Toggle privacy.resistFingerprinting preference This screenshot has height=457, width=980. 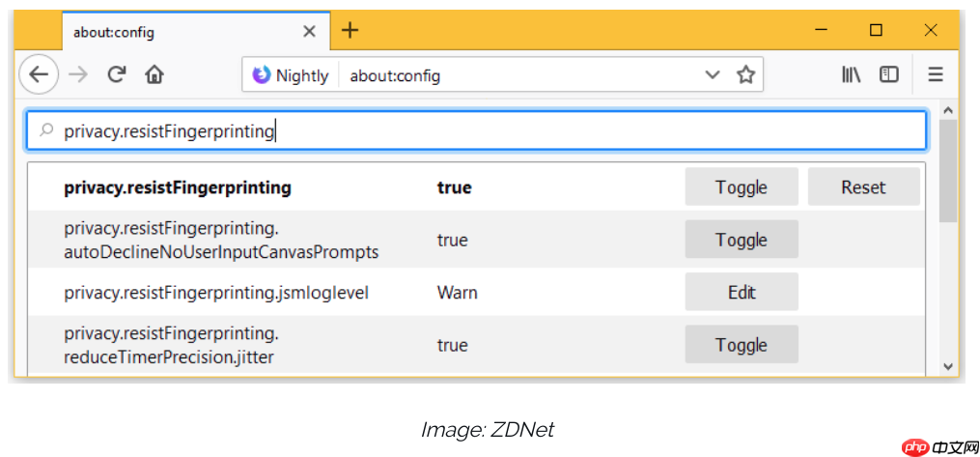point(741,187)
